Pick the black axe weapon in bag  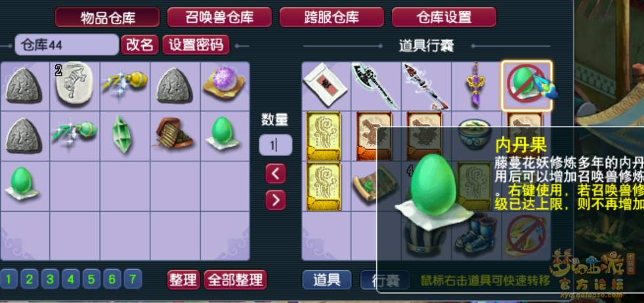coord(376,86)
